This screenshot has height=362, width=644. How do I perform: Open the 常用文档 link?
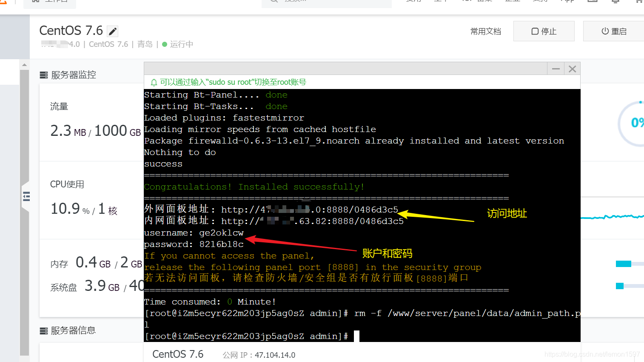pos(486,31)
